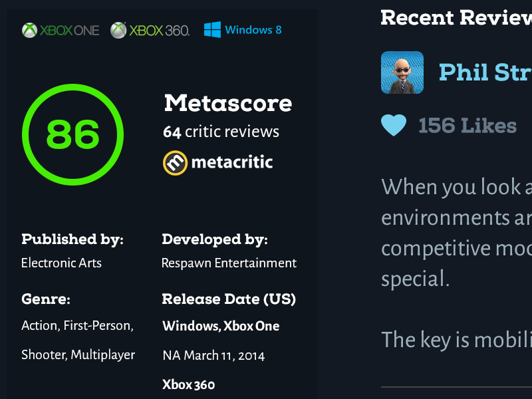The height and width of the screenshot is (399, 532).
Task: Open the Electronic Arts publisher page
Action: pos(61,263)
